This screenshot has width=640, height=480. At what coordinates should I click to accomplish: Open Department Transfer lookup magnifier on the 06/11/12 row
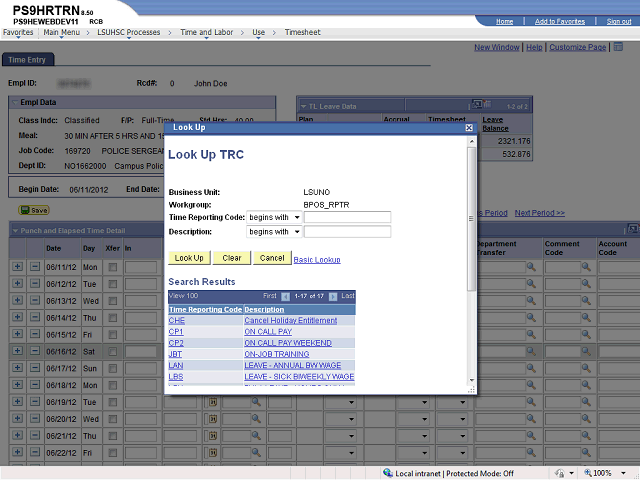tap(531, 267)
